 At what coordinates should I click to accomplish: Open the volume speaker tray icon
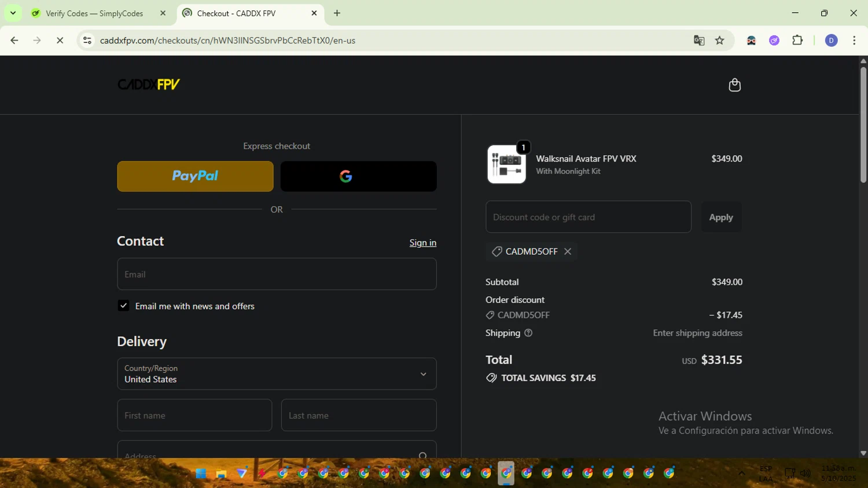click(805, 474)
